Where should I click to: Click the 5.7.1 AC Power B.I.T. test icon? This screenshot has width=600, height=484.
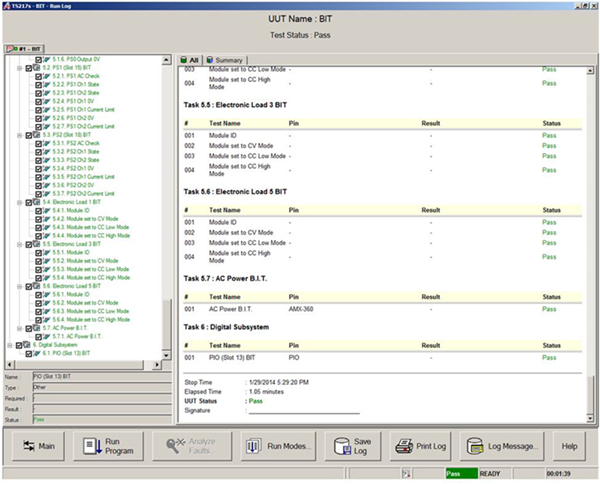point(45,336)
